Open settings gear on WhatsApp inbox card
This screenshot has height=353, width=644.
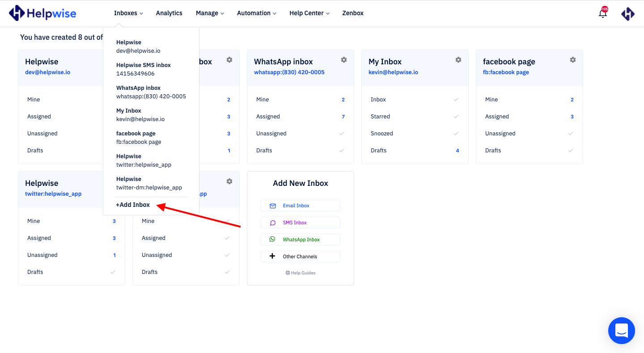[x=344, y=59]
